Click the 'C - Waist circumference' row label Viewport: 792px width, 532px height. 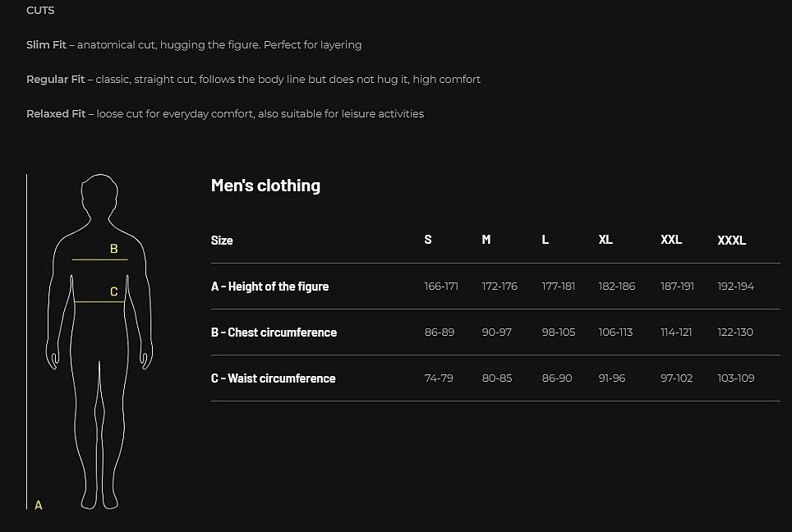click(x=273, y=378)
